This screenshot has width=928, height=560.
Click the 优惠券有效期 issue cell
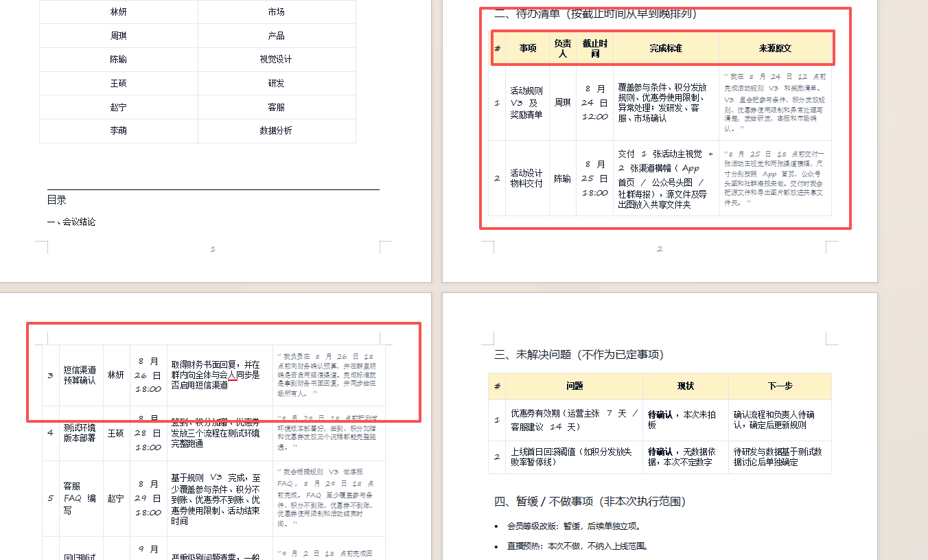pos(575,420)
